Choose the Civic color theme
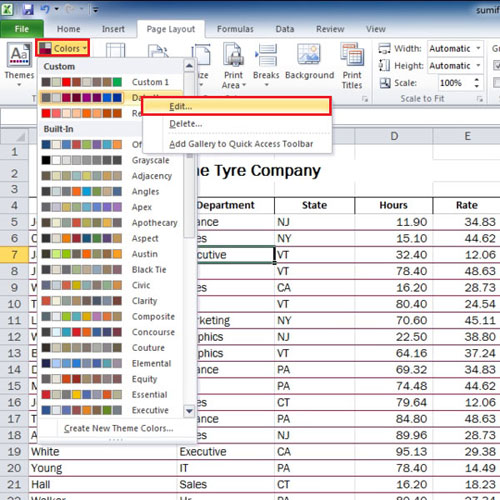 (111, 285)
